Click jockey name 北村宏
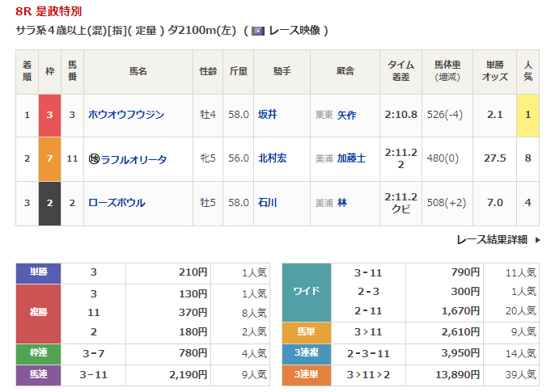The height and width of the screenshot is (392, 551). [x=272, y=159]
